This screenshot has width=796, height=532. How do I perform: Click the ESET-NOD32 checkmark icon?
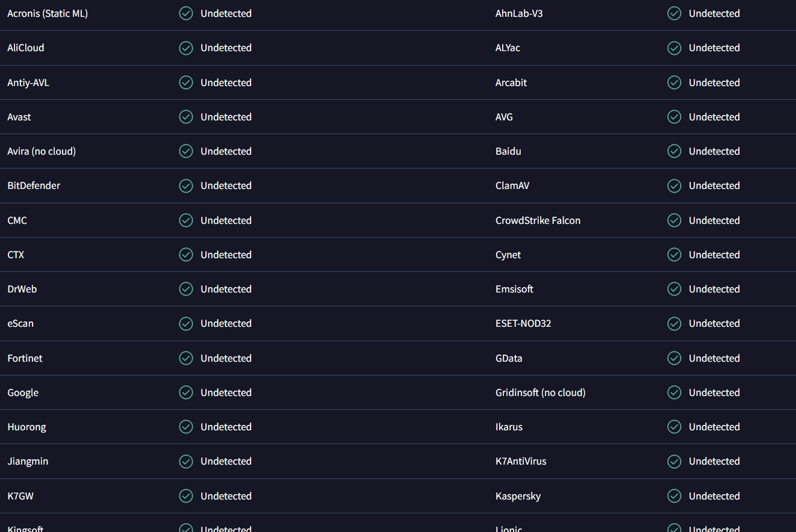(x=674, y=323)
